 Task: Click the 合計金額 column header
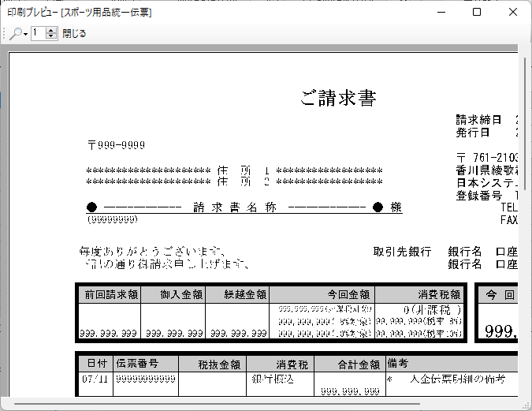[350, 364]
